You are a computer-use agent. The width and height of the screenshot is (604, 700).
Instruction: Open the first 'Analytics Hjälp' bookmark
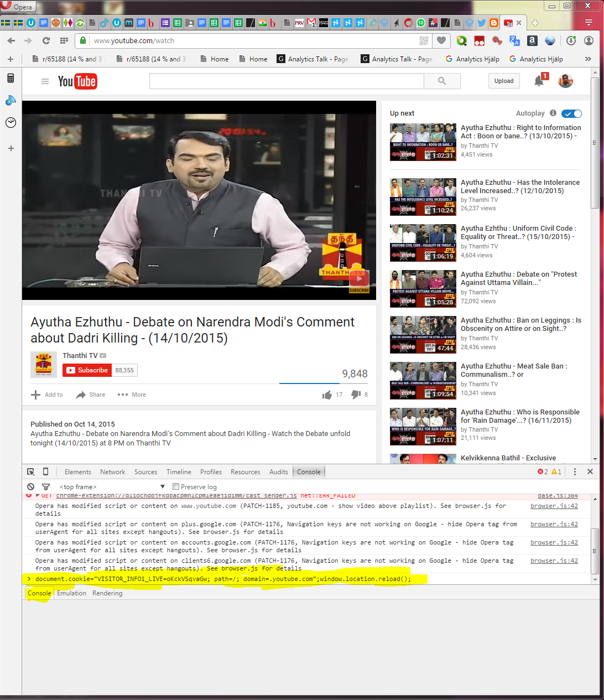(473, 59)
